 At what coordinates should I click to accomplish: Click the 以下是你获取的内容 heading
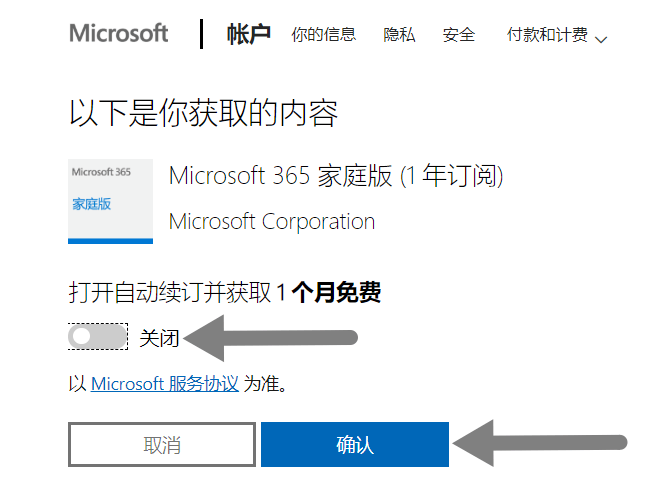pyautogui.click(x=203, y=113)
